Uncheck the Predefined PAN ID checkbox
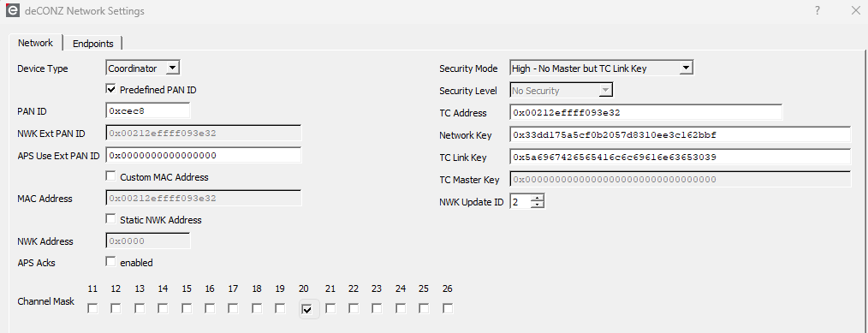868x333 pixels. coord(110,88)
